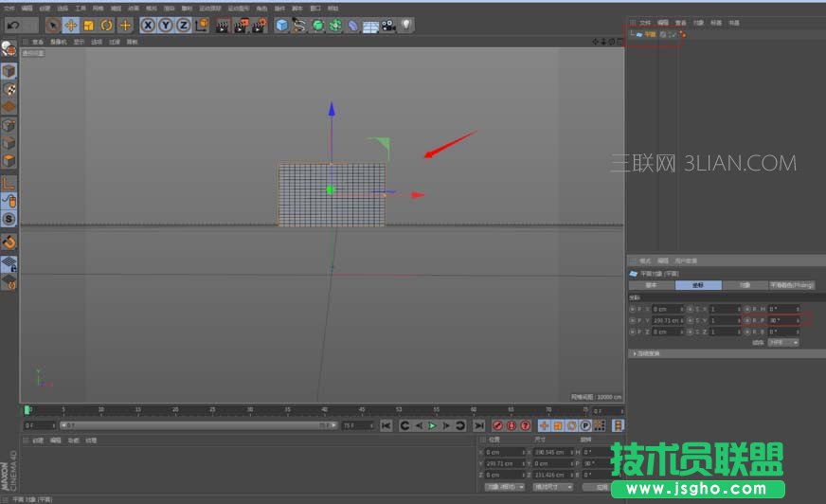The height and width of the screenshot is (504, 826).
Task: Toggle the Z axis lock
Action: pyautogui.click(x=183, y=25)
